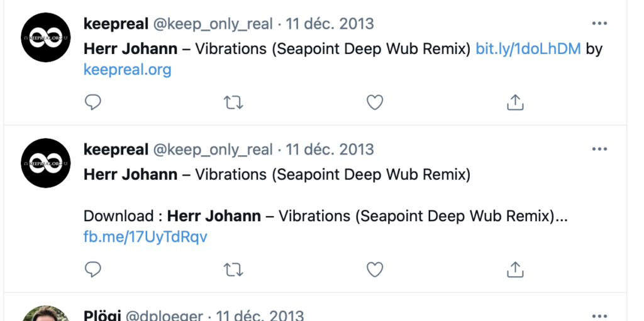
Task: Open @keep_only_real handle in first tweet
Action: 214,24
